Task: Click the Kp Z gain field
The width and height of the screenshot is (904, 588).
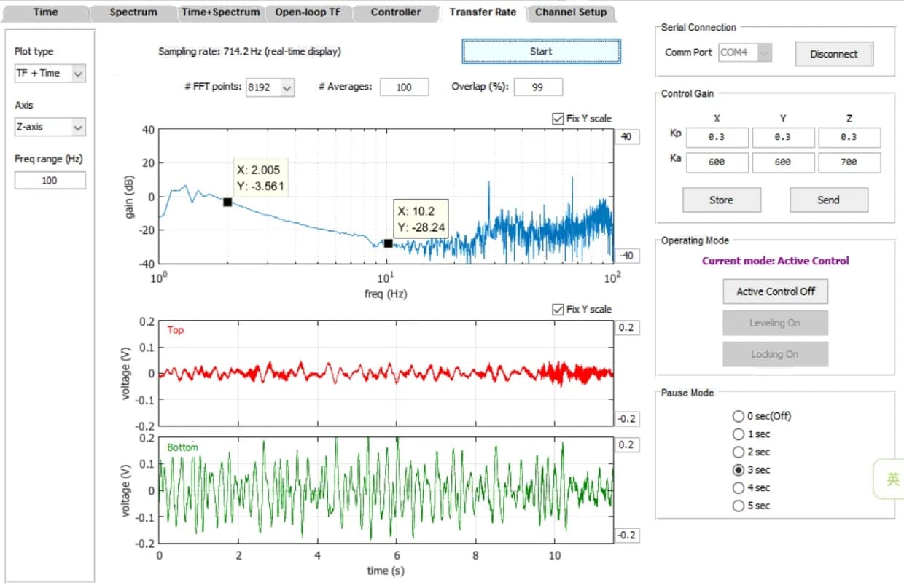Action: [x=849, y=137]
